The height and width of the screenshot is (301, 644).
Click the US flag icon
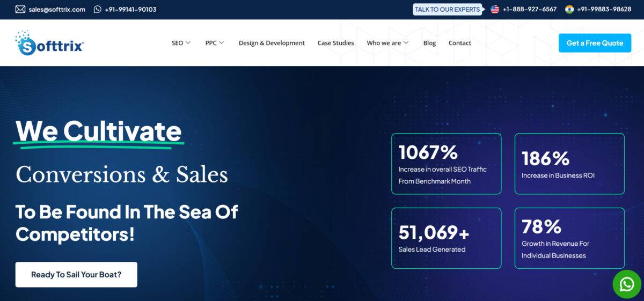(495, 9)
